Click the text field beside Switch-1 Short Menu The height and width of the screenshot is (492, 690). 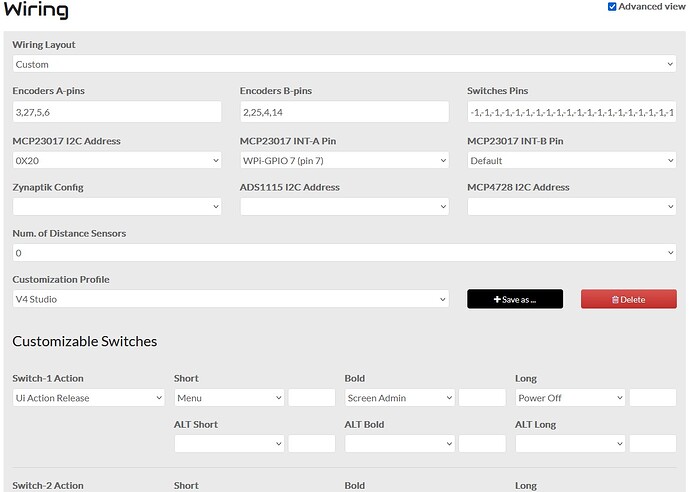point(312,397)
